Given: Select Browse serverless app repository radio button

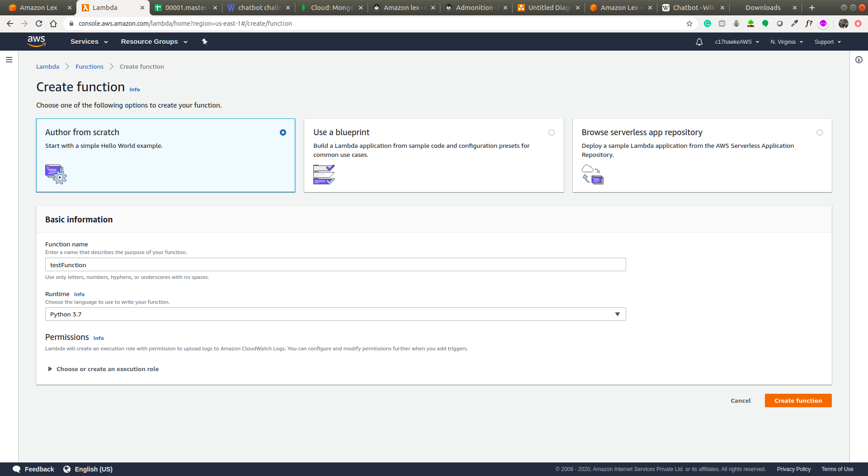Looking at the screenshot, I should 820,132.
